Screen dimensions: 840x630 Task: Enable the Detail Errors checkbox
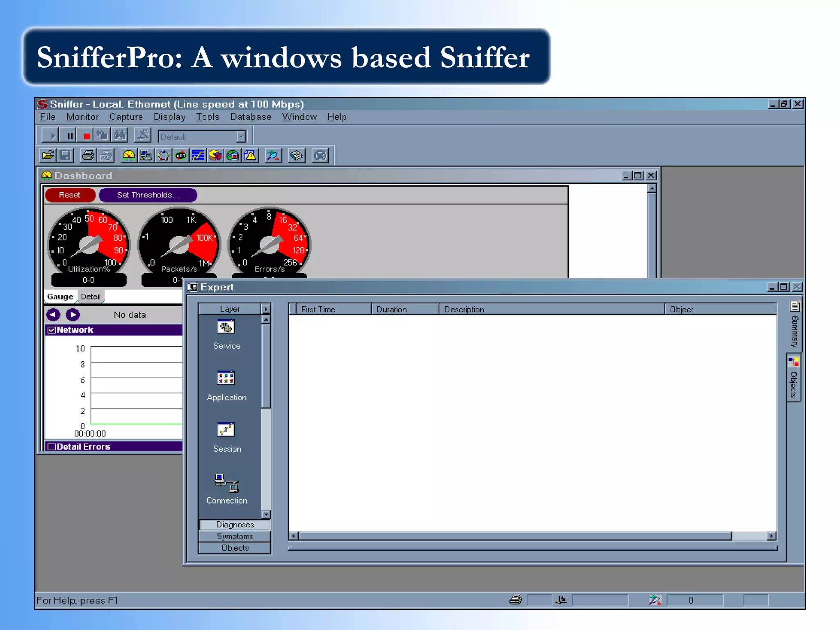tap(52, 447)
